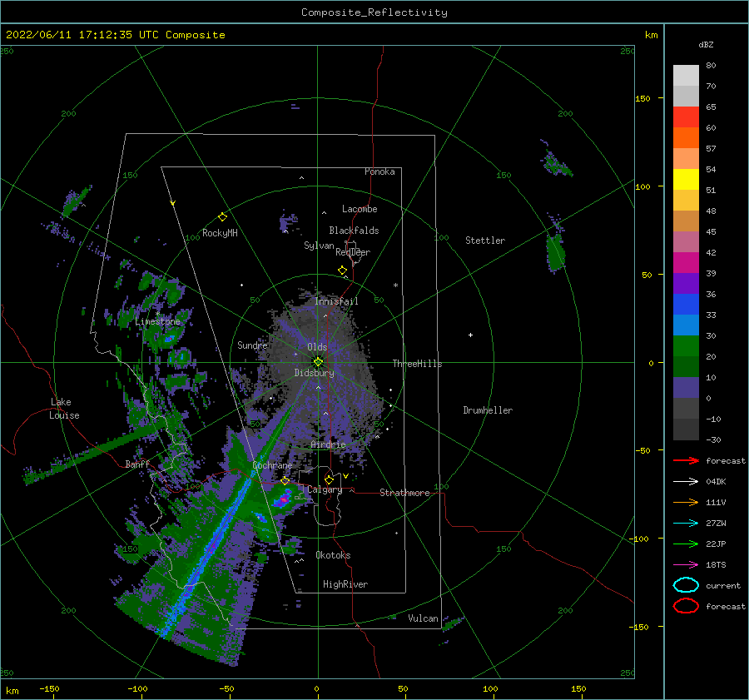This screenshot has height=700, width=749.
Task: Click the cyan current ellipse icon
Action: (686, 585)
